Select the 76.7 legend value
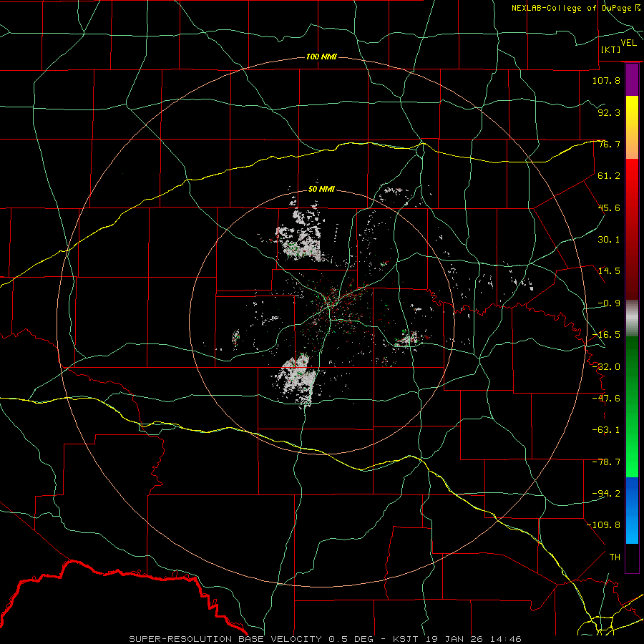The height and width of the screenshot is (644, 644). point(609,144)
